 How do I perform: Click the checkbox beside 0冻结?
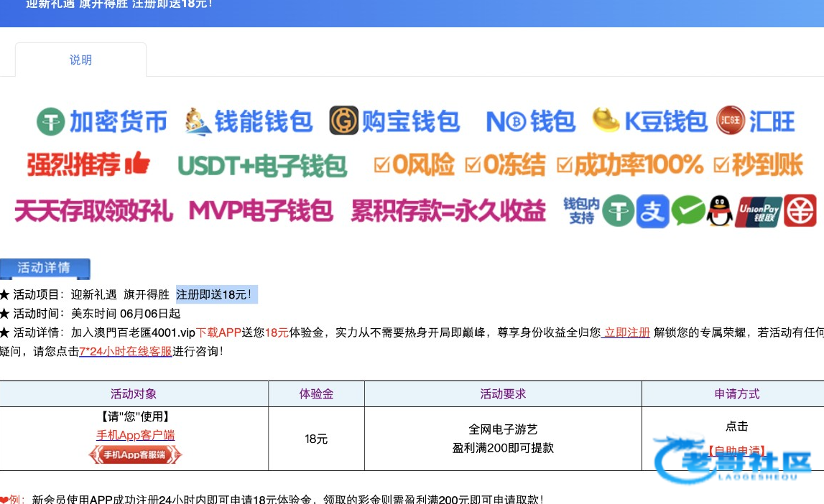[x=473, y=166]
